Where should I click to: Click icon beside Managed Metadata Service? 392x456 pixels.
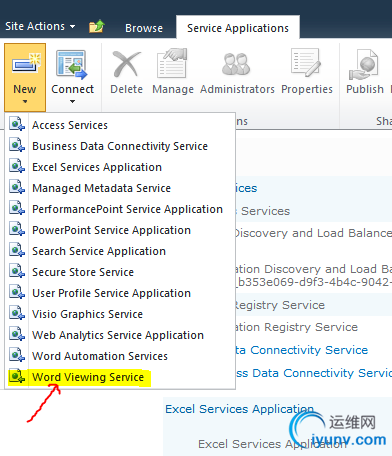click(x=17, y=187)
